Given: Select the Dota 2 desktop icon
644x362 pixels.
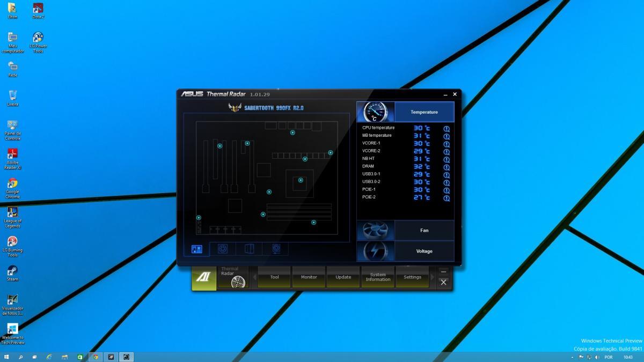Looking at the screenshot, I should tap(38, 11).
